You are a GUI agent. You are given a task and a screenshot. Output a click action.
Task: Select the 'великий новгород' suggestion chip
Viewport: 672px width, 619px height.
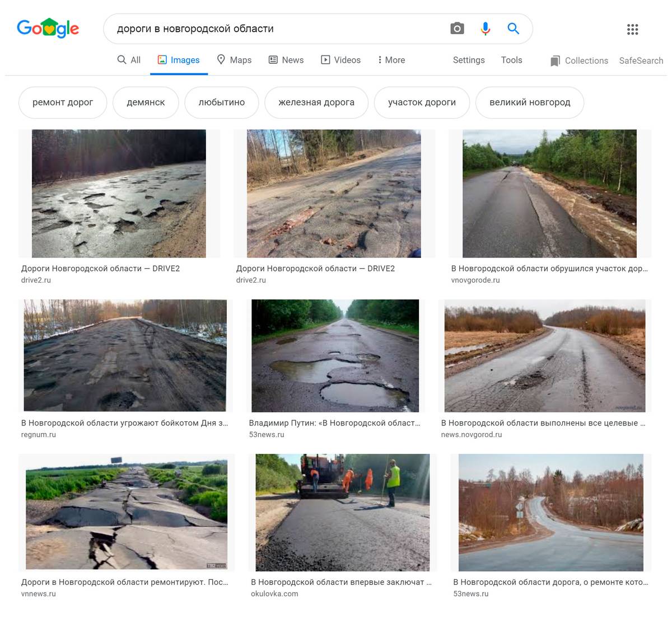point(530,102)
